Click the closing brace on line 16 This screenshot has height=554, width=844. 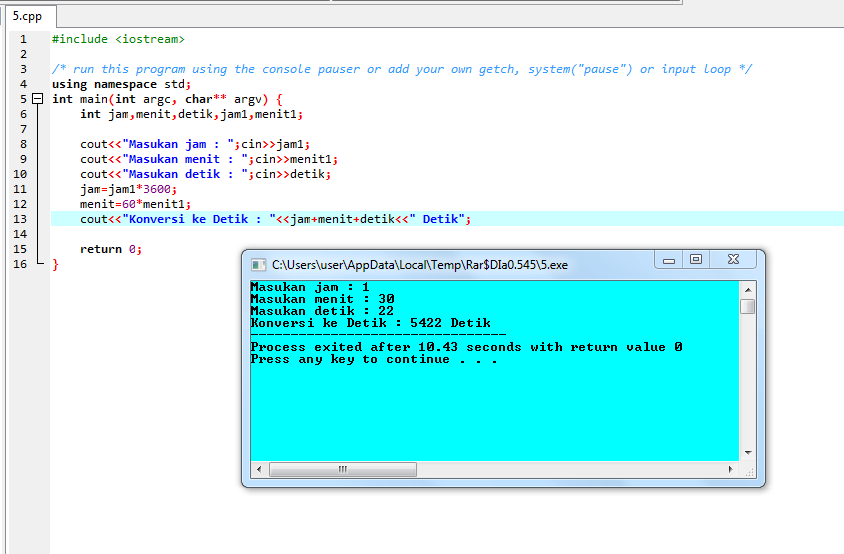pos(55,265)
